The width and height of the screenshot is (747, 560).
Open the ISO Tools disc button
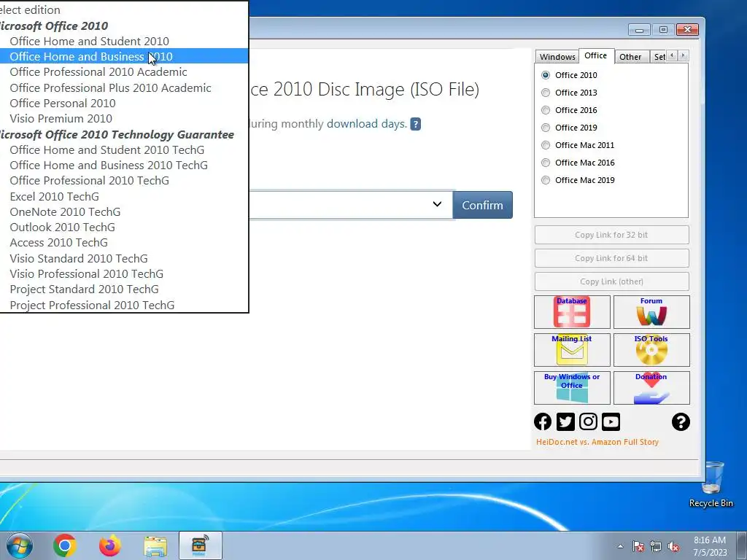point(651,350)
